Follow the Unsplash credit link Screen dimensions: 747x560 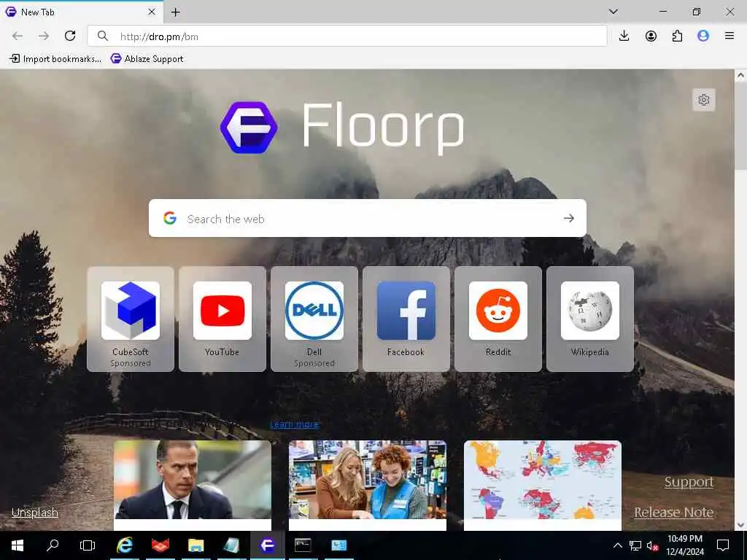point(35,513)
